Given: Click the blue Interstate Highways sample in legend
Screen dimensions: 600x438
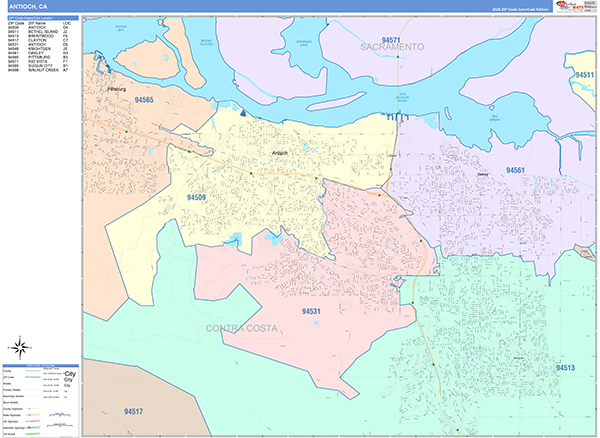Looking at the screenshot, I should 33,428.
